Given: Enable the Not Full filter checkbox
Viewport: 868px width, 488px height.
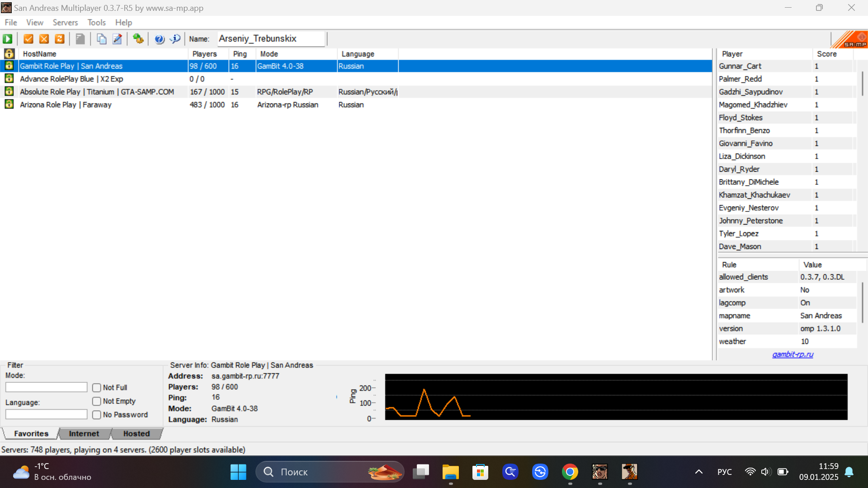Looking at the screenshot, I should click(96, 388).
